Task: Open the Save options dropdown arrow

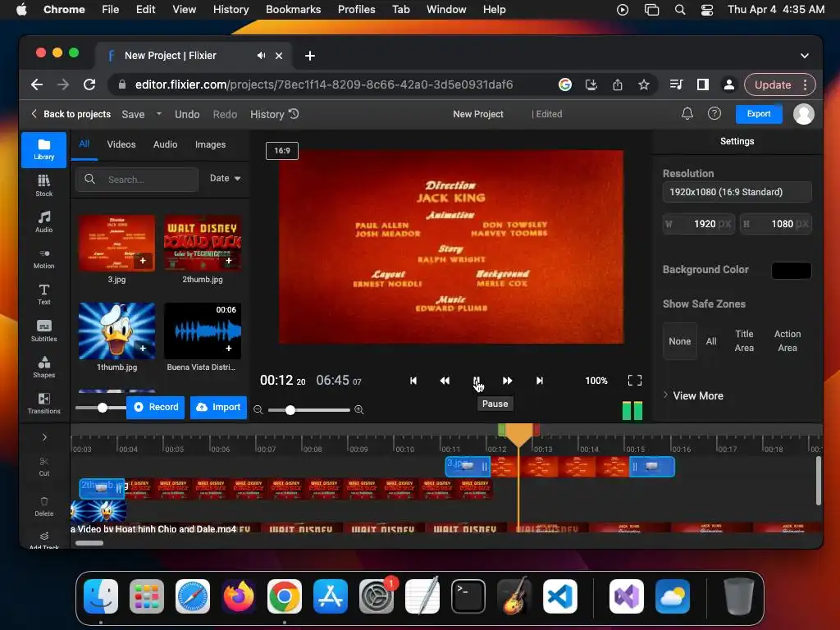Action: coord(158,114)
